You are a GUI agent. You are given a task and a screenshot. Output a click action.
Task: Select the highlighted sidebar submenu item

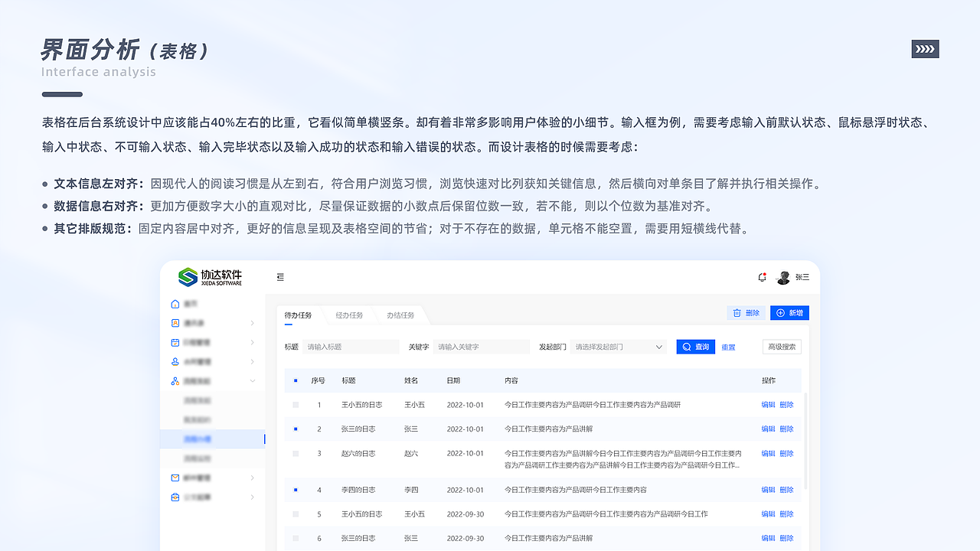click(x=213, y=439)
